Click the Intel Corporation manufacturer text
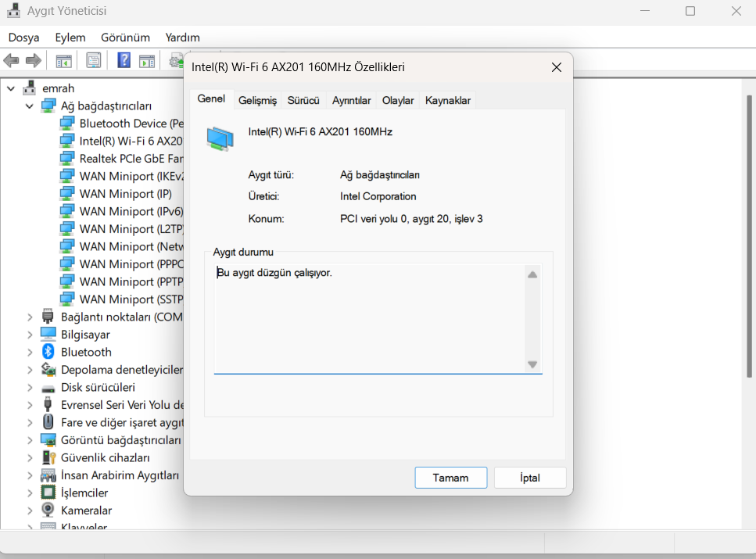Image resolution: width=756 pixels, height=559 pixels. coord(378,196)
